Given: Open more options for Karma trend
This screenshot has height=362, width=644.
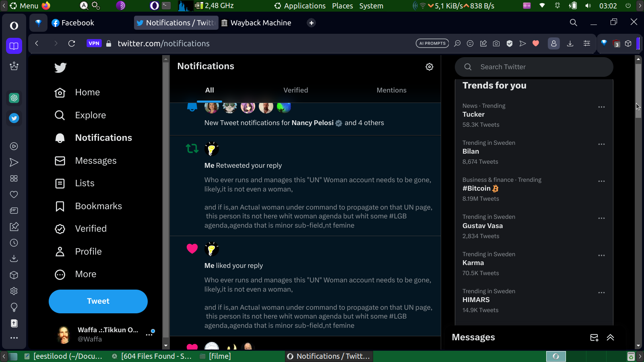Looking at the screenshot, I should coord(601,255).
